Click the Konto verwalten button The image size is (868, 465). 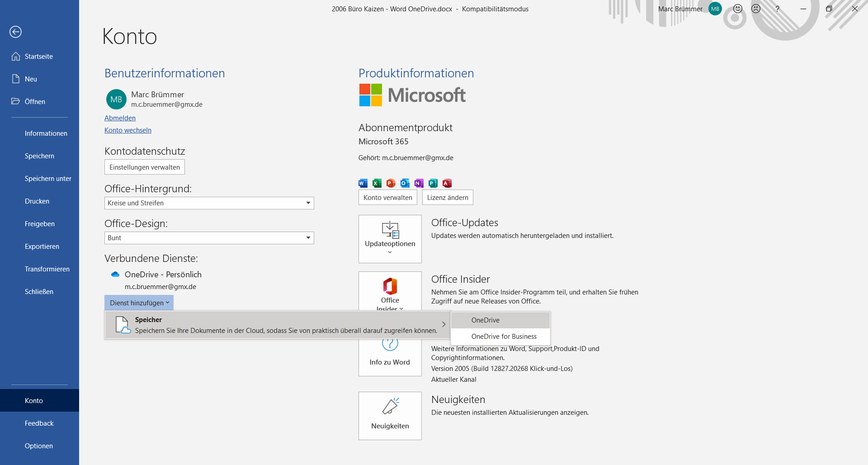click(x=388, y=197)
